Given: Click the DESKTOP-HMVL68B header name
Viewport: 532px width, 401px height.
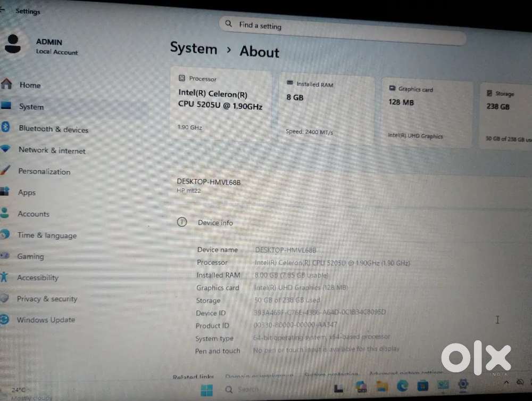Looking at the screenshot, I should pos(209,182).
